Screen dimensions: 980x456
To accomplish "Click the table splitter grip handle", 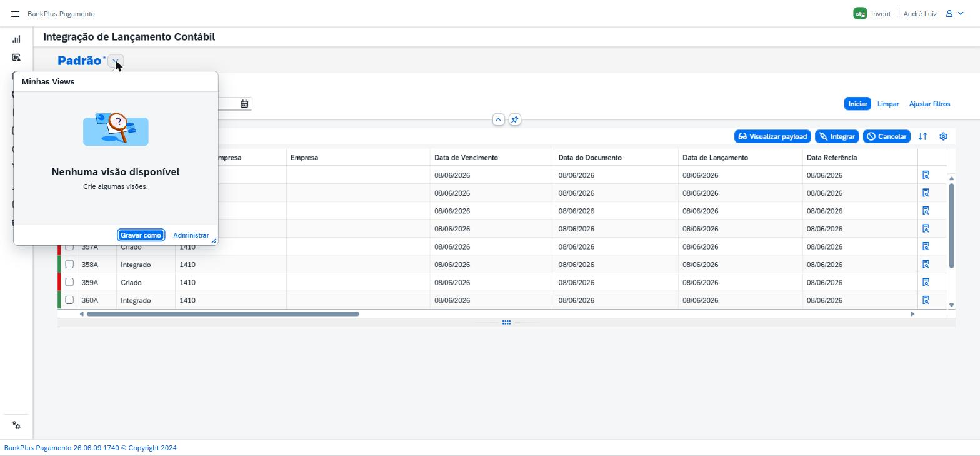I will coord(506,323).
